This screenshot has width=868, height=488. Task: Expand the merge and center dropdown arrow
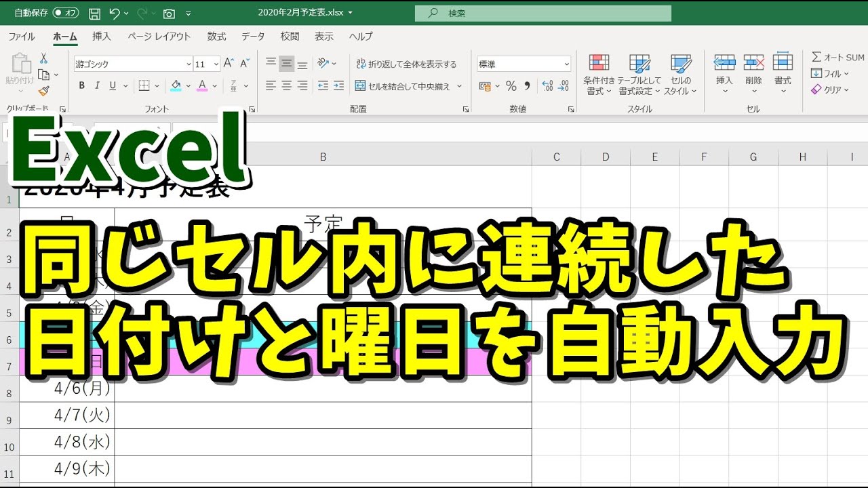click(460, 86)
